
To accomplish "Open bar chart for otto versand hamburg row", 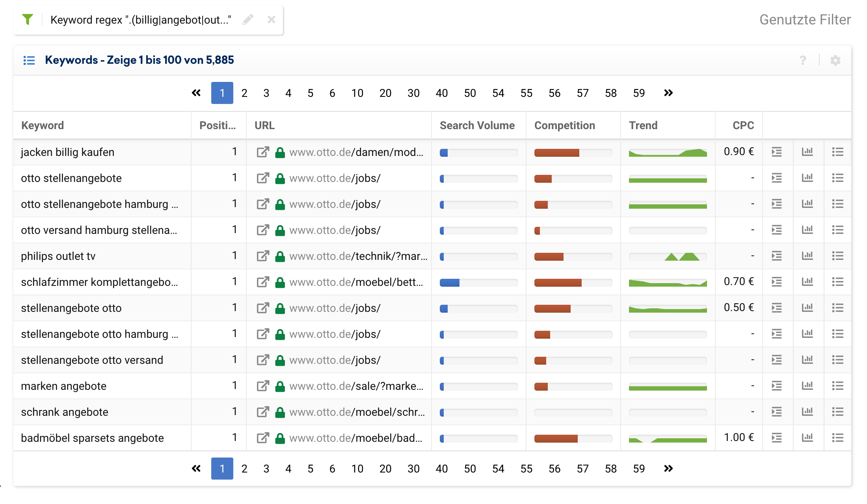I will tap(807, 230).
